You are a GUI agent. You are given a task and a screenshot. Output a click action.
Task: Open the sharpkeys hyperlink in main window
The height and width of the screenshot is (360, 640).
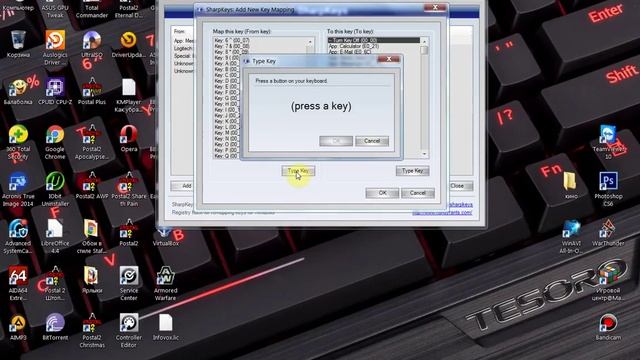[x=460, y=204]
